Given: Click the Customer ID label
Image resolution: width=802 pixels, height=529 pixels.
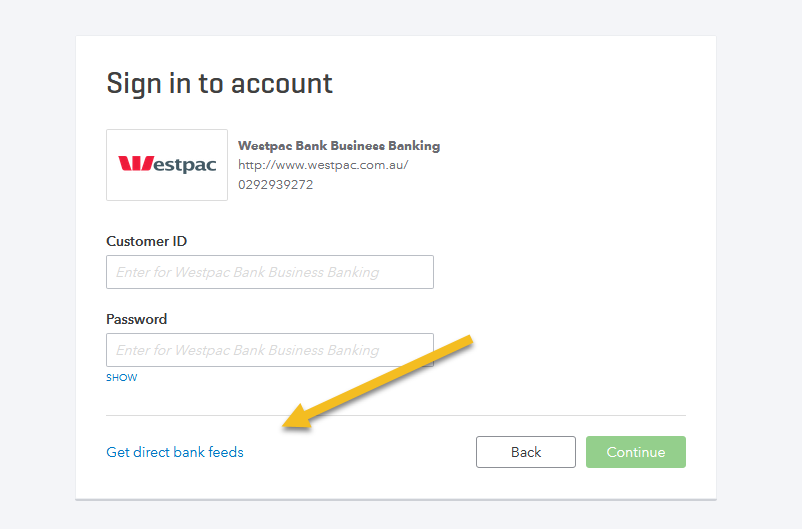Looking at the screenshot, I should [x=146, y=241].
